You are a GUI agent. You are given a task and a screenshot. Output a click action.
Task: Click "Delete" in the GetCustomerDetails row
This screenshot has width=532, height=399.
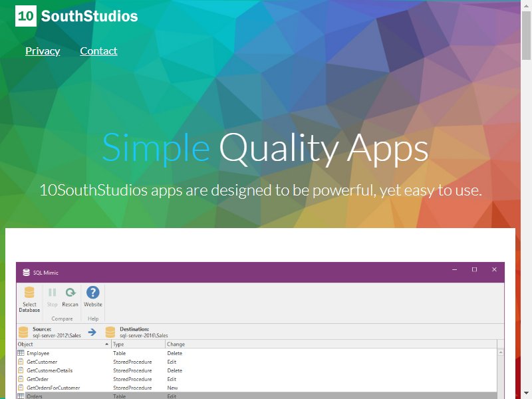point(175,370)
